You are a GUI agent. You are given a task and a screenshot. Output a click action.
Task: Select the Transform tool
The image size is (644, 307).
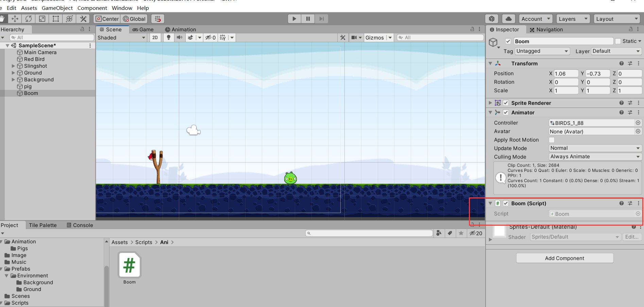click(69, 19)
